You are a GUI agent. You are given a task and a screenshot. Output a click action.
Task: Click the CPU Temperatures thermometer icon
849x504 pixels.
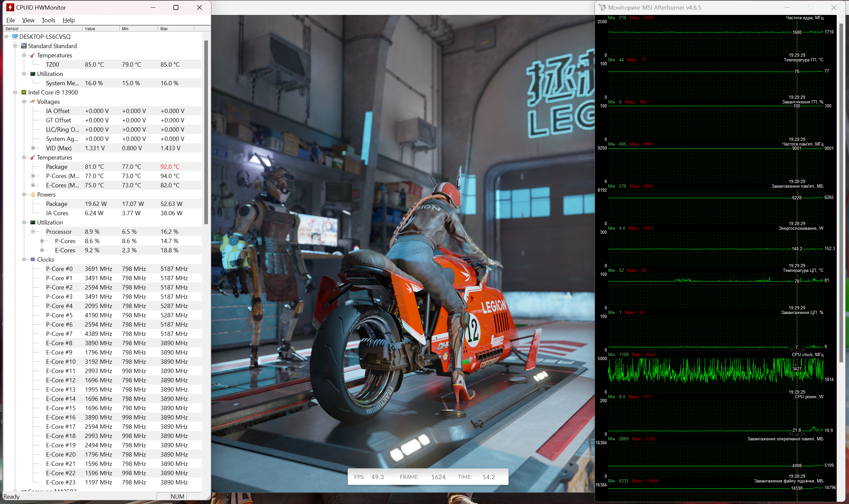tap(33, 157)
